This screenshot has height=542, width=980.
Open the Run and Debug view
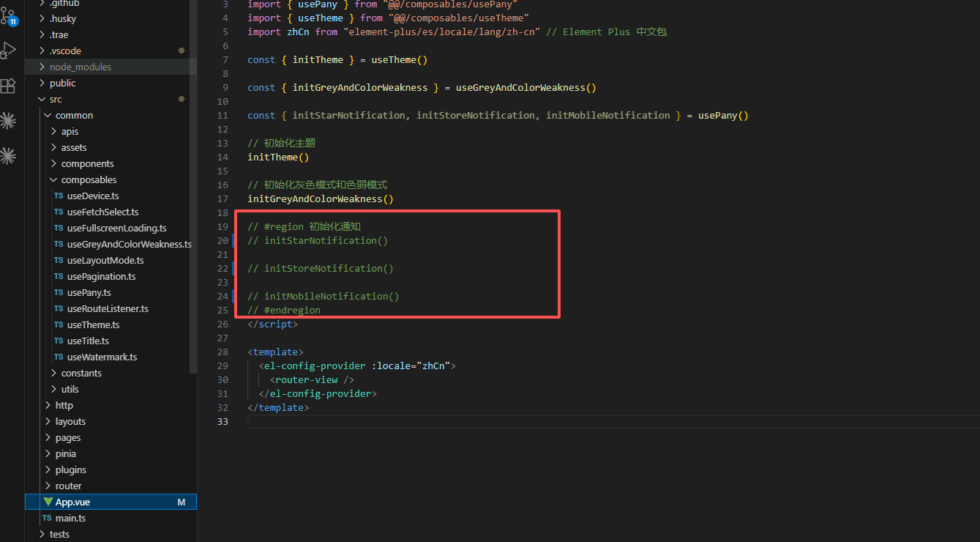(8, 51)
